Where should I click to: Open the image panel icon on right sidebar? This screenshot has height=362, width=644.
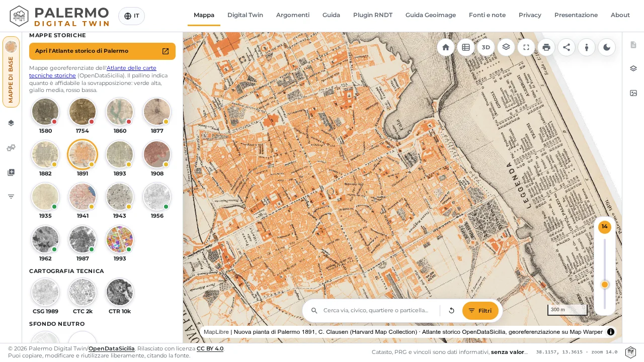pyautogui.click(x=633, y=93)
